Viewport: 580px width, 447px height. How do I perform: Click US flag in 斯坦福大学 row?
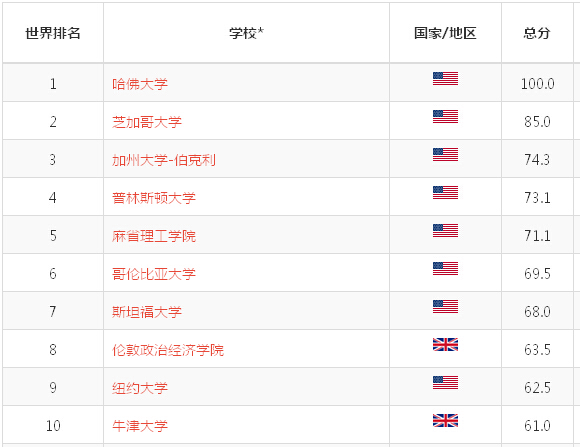pos(445,306)
